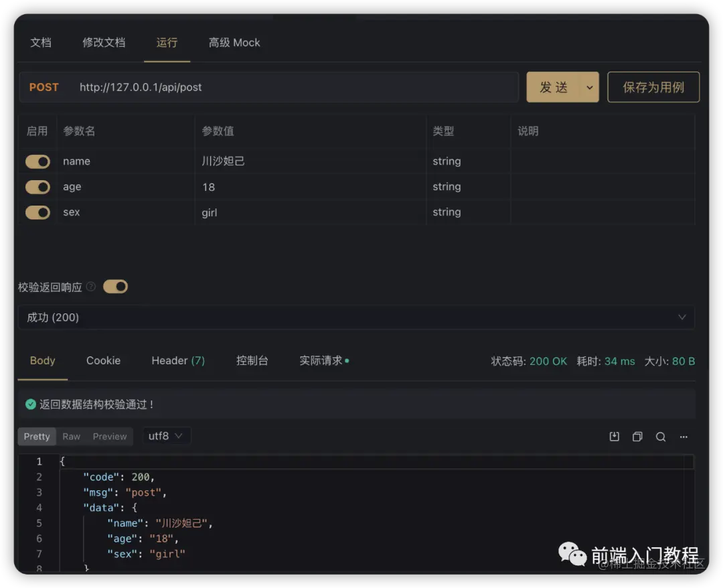Viewport: 723px width, 588px height.
Task: Download the response body
Action: [x=614, y=436]
